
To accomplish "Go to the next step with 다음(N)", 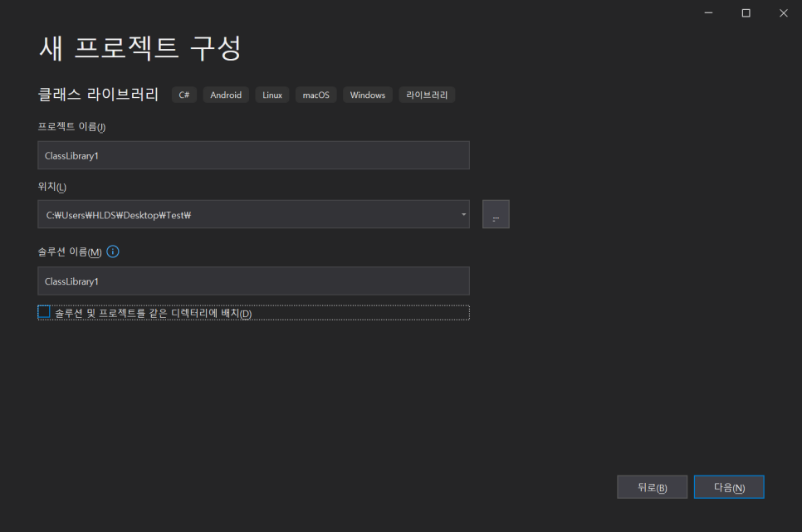I will point(729,487).
